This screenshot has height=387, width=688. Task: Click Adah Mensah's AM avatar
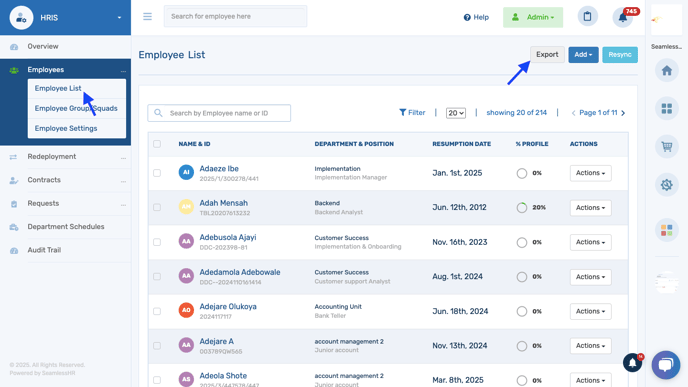coord(186,207)
